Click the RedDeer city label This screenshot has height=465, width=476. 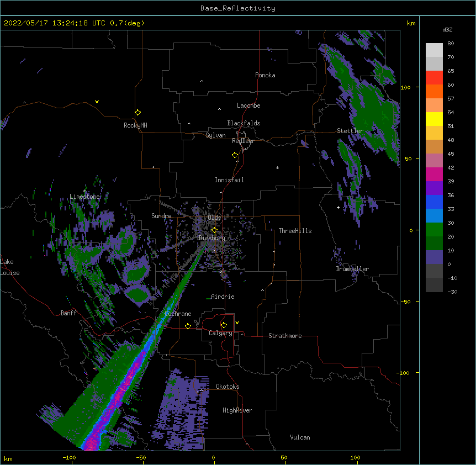point(243,141)
